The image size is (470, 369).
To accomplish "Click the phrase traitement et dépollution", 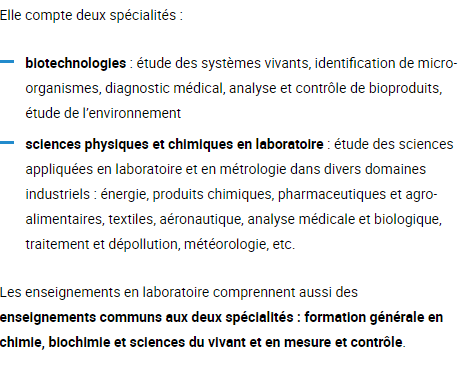I will coord(103,245).
